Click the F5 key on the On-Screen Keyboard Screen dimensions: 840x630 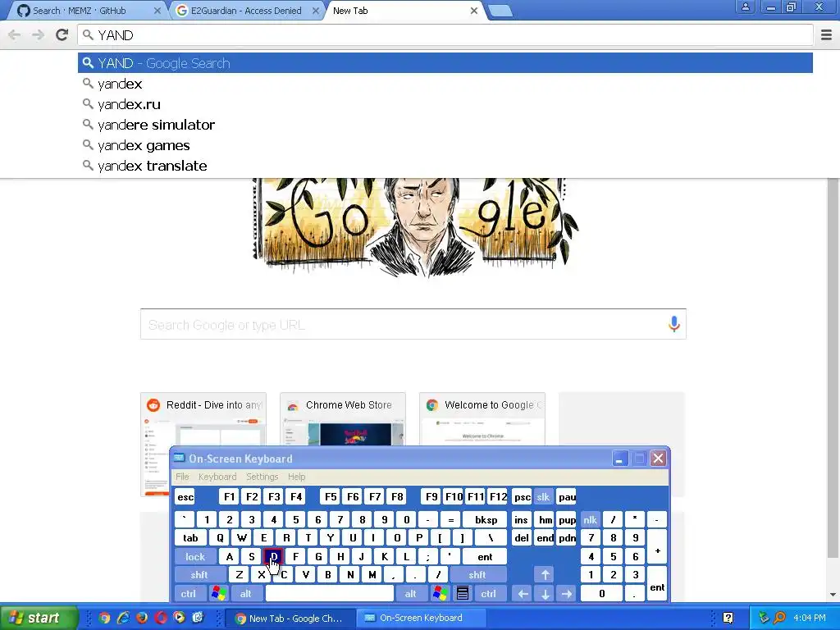[x=331, y=497]
